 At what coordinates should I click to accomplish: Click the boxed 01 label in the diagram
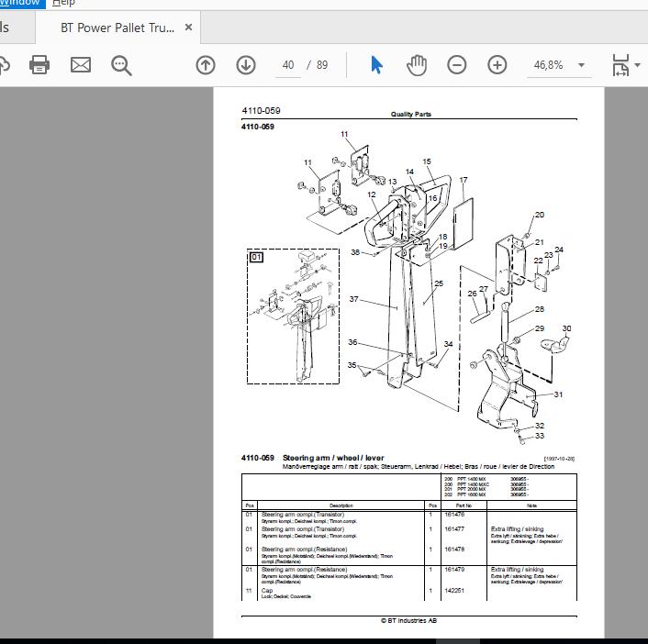pos(257,257)
